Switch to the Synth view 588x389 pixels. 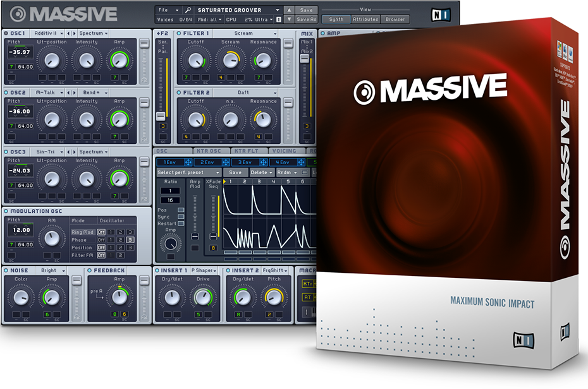[336, 19]
